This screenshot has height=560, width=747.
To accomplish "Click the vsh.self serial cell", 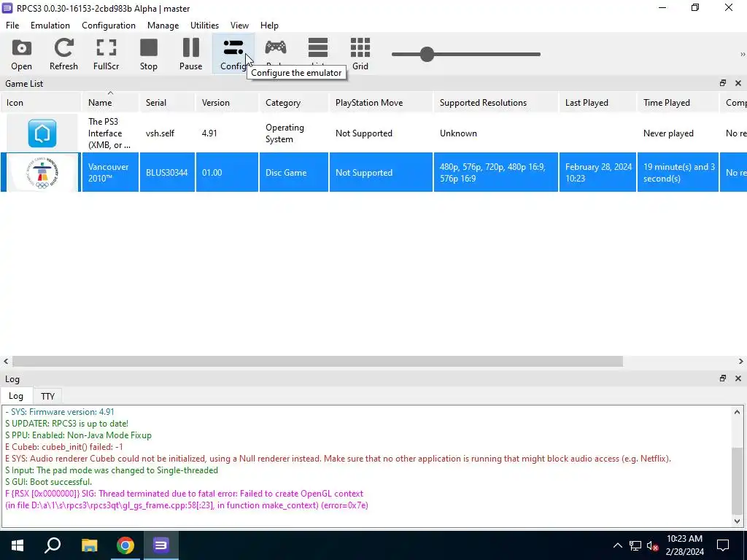I will (x=167, y=133).
